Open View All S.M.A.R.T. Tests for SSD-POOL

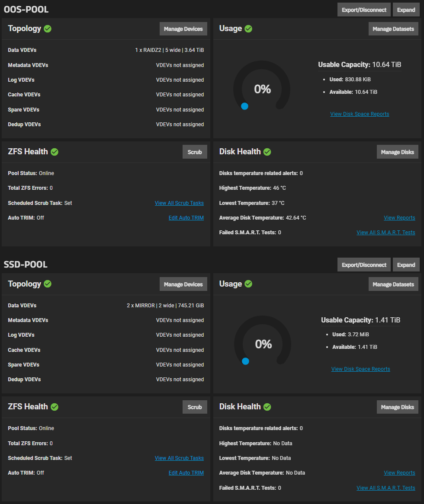386,488
